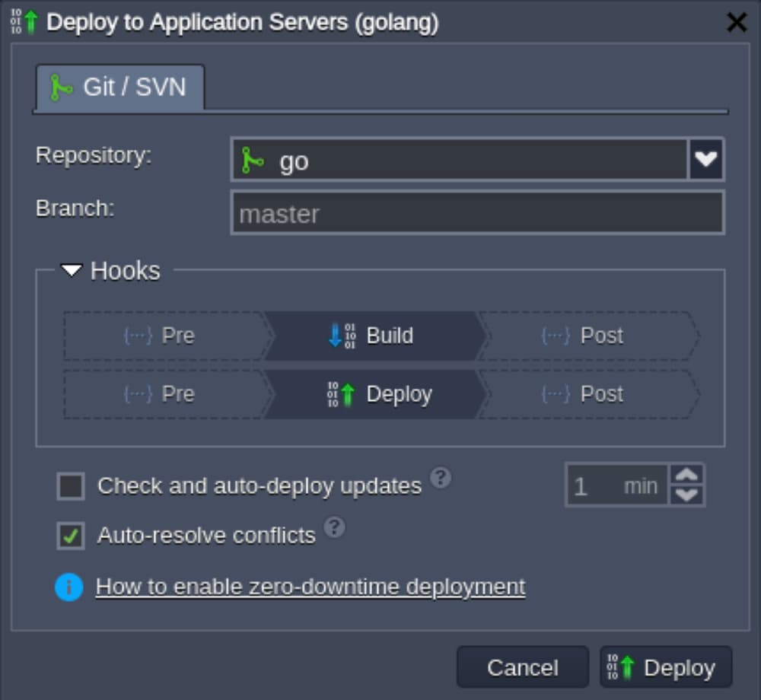Image resolution: width=761 pixels, height=700 pixels.
Task: Click the Pre deploy hook icon
Action: click(138, 394)
